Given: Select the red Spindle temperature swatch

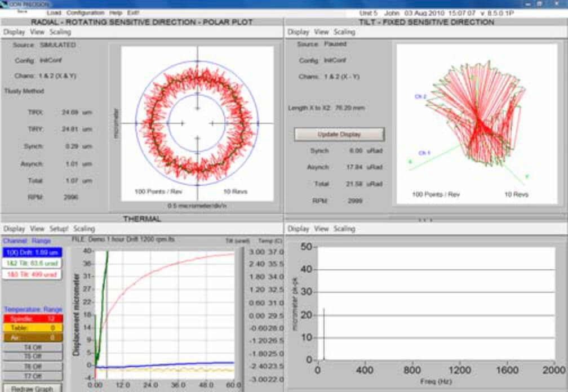Looking at the screenshot, I should 33,319.
